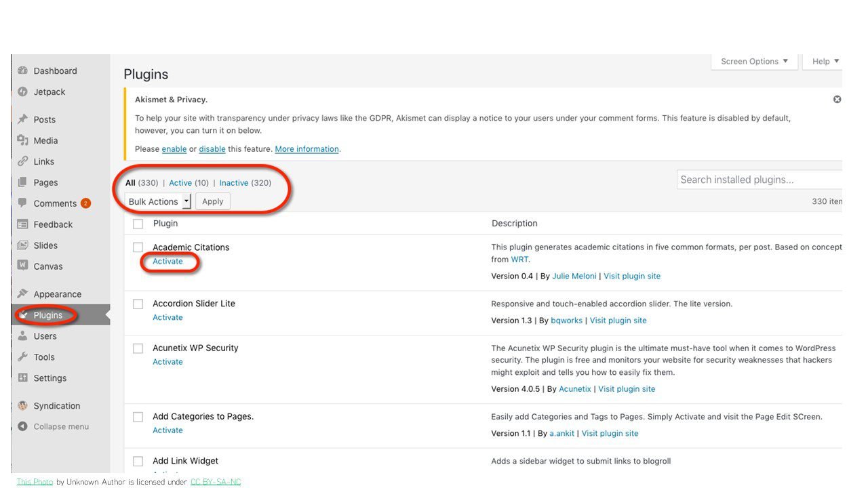The width and height of the screenshot is (868, 488).
Task: Click the Feedback icon in sidebar
Action: (22, 224)
